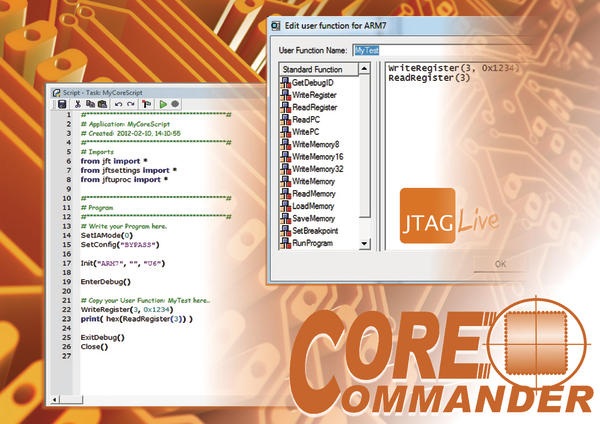The height and width of the screenshot is (424, 600).
Task: Select the WriteRegister function icon
Action: pos(286,95)
